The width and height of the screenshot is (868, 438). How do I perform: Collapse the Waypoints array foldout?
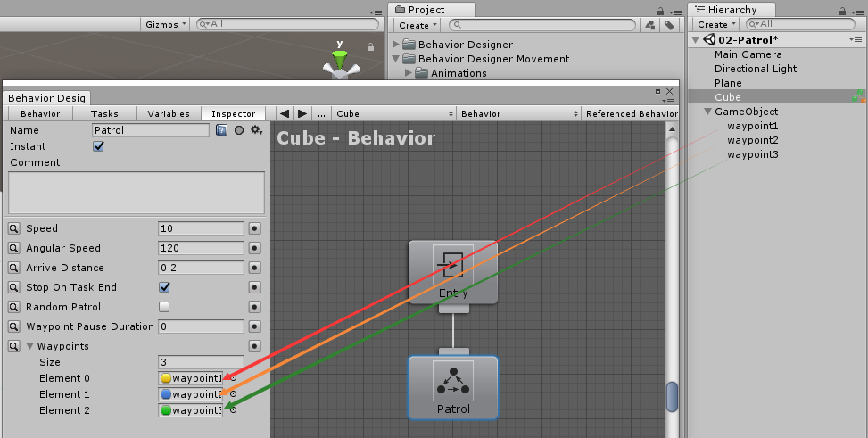pyautogui.click(x=30, y=347)
